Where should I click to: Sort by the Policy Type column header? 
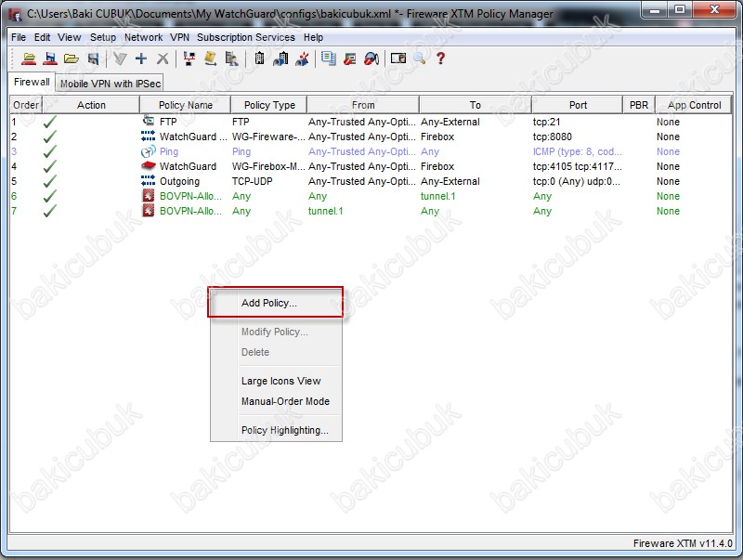(x=269, y=105)
